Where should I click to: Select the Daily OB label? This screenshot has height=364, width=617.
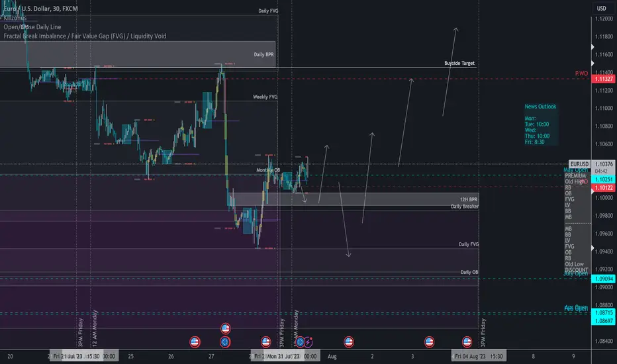pos(469,272)
